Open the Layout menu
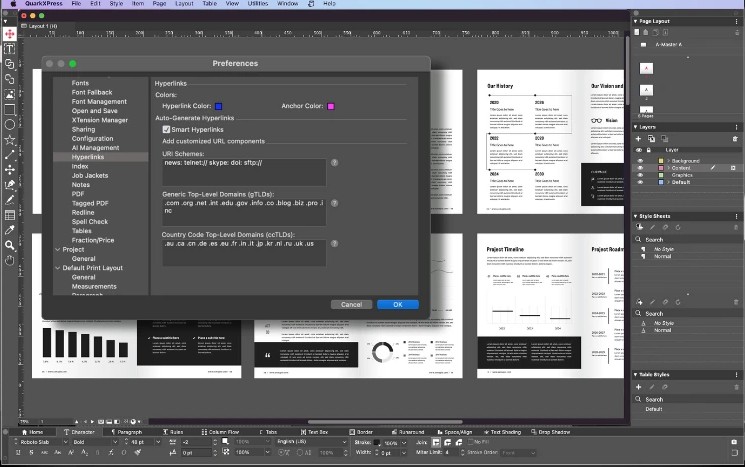Image resolution: width=745 pixels, height=467 pixels. (x=184, y=3)
